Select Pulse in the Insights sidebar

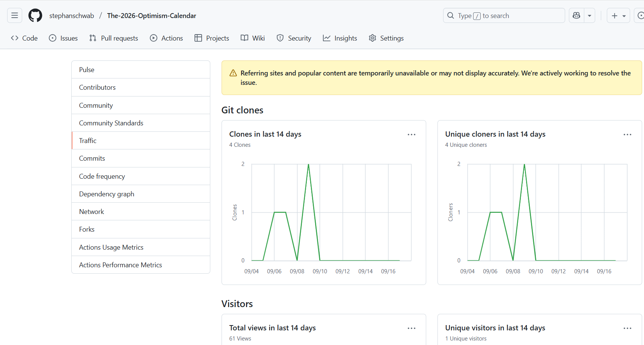87,69
